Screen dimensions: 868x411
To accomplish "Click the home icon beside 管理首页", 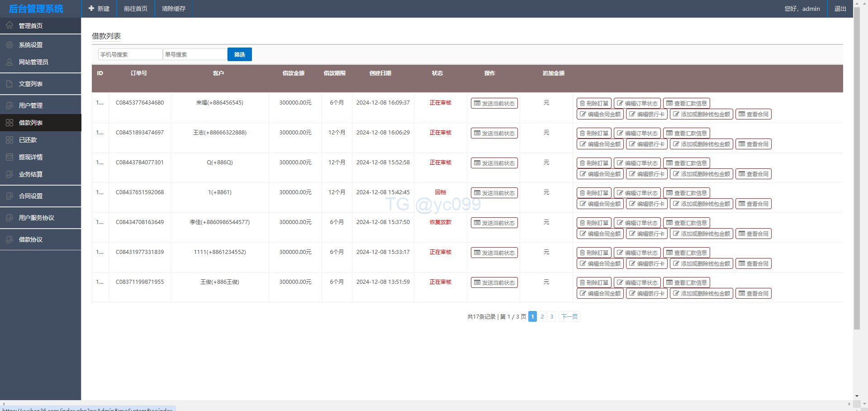I will click(9, 25).
